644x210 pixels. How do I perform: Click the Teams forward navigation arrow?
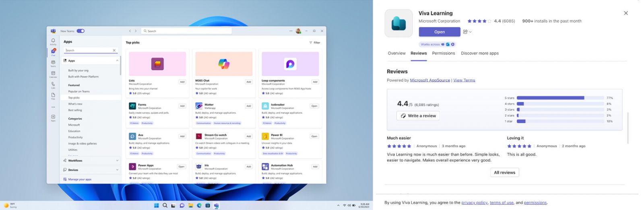pyautogui.click(x=136, y=31)
